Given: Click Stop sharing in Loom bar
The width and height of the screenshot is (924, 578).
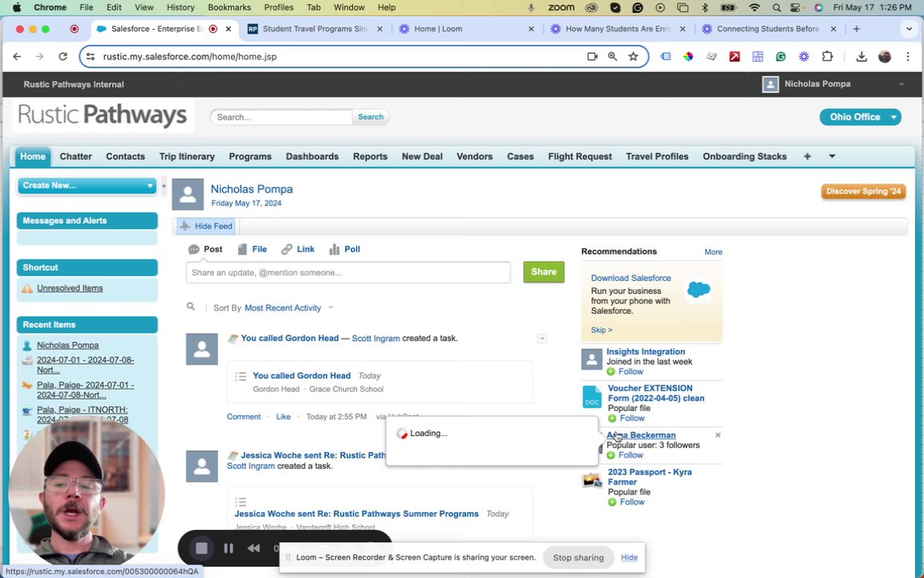Looking at the screenshot, I should pyautogui.click(x=578, y=557).
